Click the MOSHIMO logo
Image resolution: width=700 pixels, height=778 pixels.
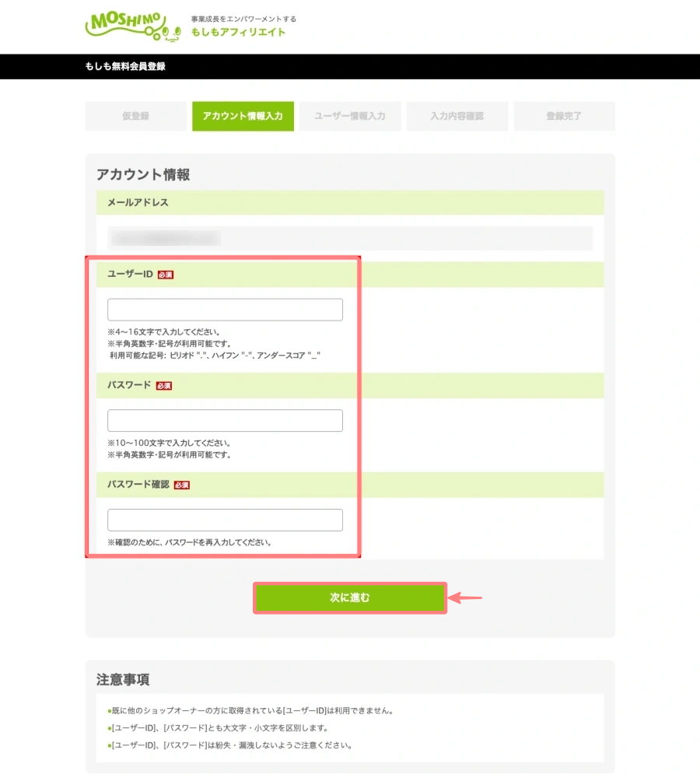tap(133, 26)
